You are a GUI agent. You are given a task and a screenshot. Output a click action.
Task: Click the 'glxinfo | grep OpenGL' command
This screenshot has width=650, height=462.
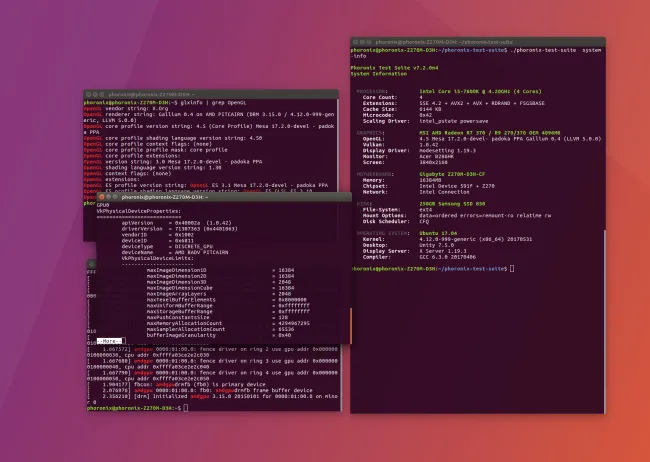tap(213, 102)
